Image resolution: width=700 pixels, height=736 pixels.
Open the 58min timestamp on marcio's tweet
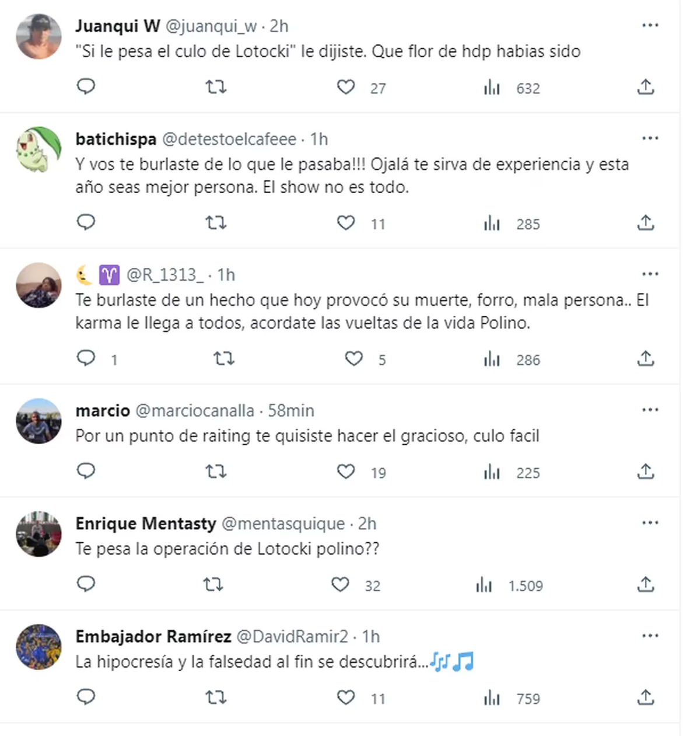tap(290, 410)
